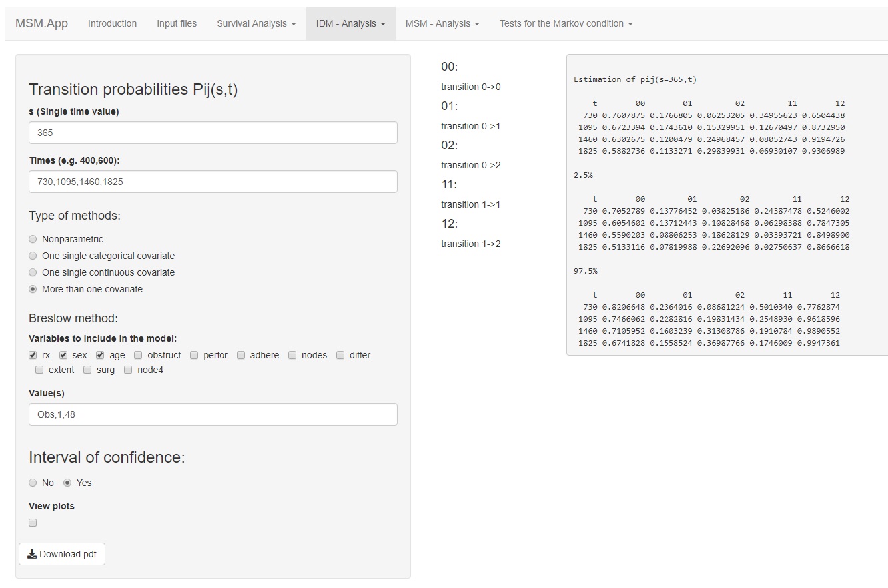Expand Tests for the Markov condition menu
The image size is (888, 588).
[566, 23]
